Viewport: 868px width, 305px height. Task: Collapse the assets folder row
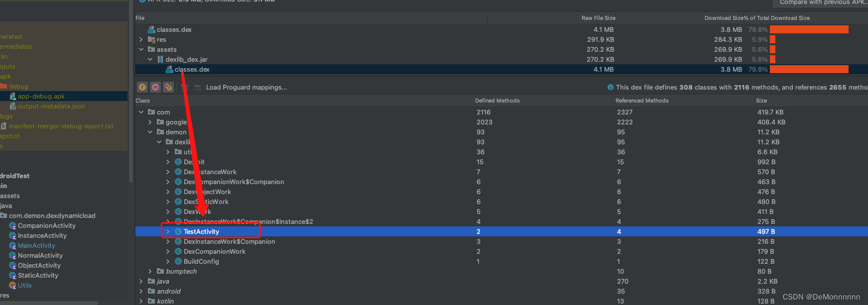coord(141,50)
